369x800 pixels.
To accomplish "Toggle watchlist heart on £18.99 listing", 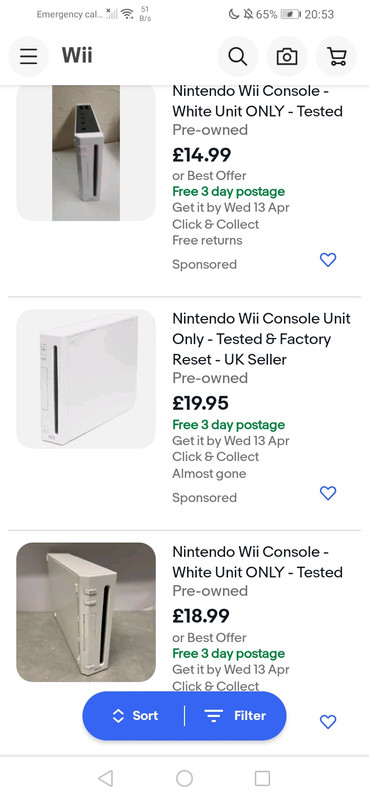I will (328, 721).
